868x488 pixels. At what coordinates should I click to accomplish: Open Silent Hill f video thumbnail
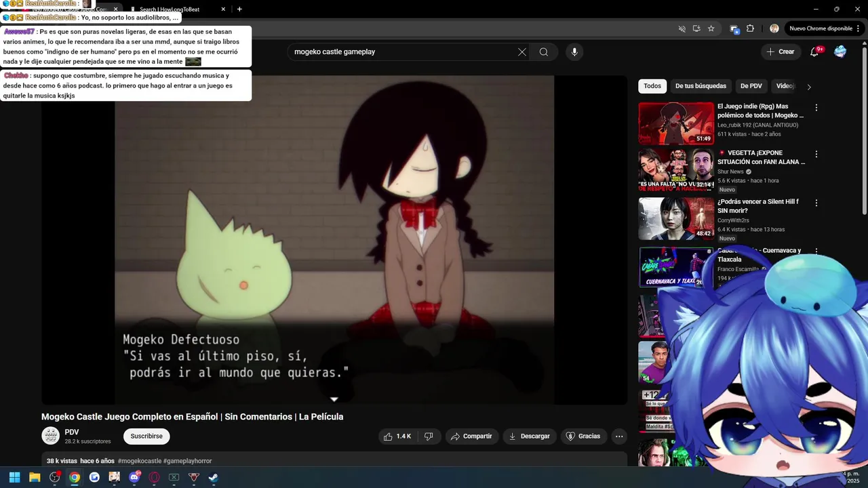pyautogui.click(x=676, y=218)
